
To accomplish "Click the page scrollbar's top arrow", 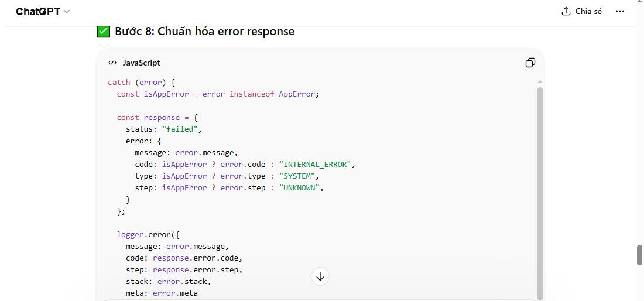I will [x=639, y=2].
